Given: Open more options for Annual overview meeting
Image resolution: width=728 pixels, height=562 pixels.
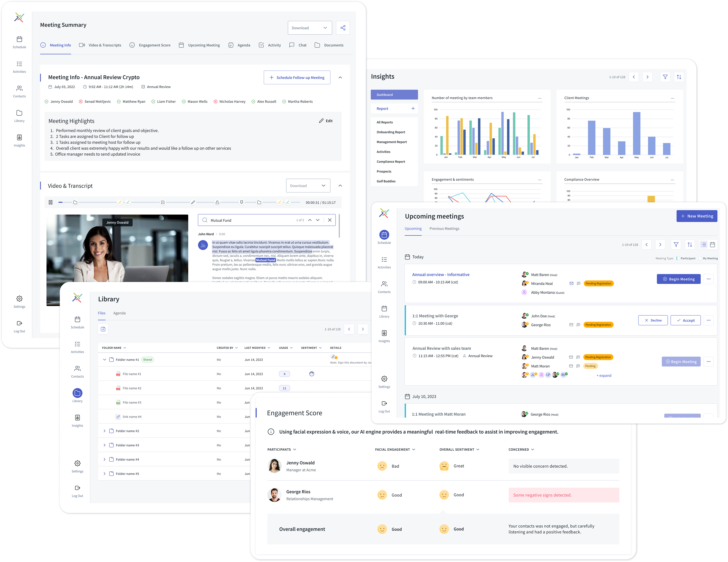Looking at the screenshot, I should click(x=709, y=279).
